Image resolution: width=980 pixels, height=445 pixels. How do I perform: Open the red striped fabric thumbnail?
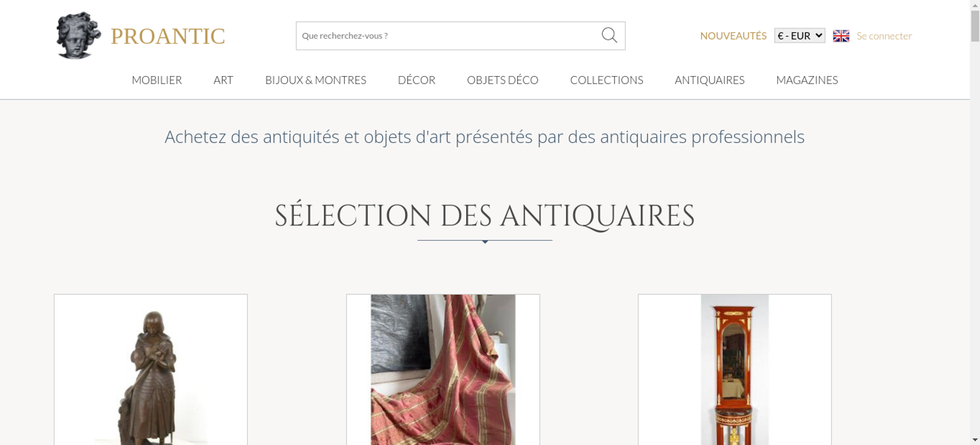click(x=443, y=370)
